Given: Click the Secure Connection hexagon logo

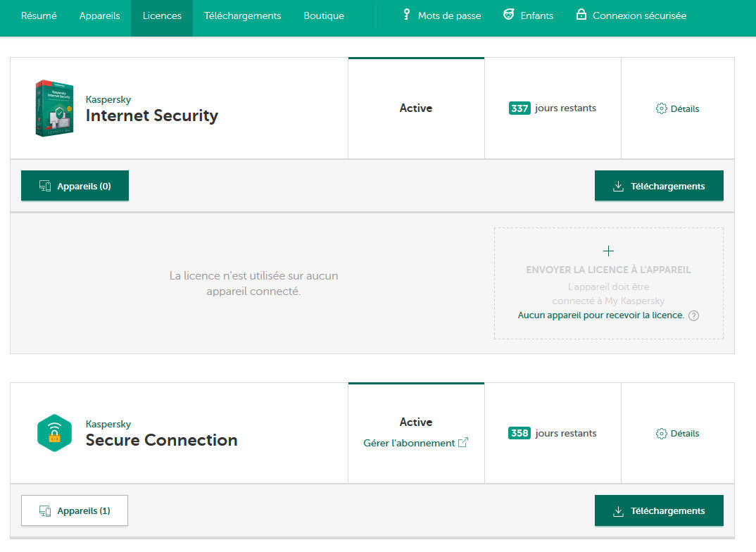Looking at the screenshot, I should coord(54,432).
